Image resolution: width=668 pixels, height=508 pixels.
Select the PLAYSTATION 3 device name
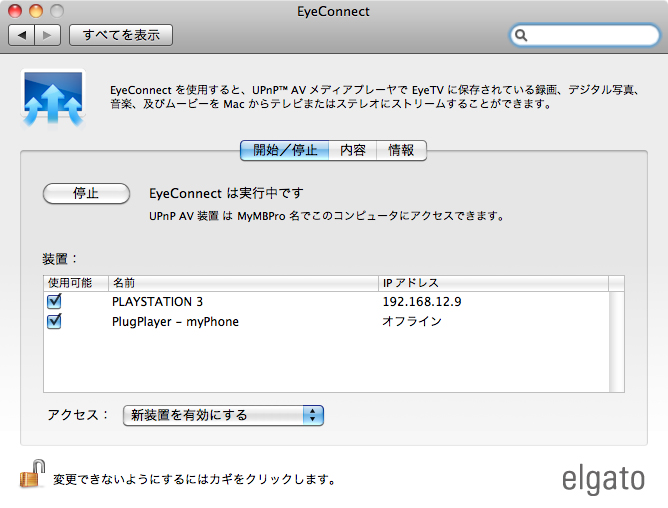pos(157,302)
